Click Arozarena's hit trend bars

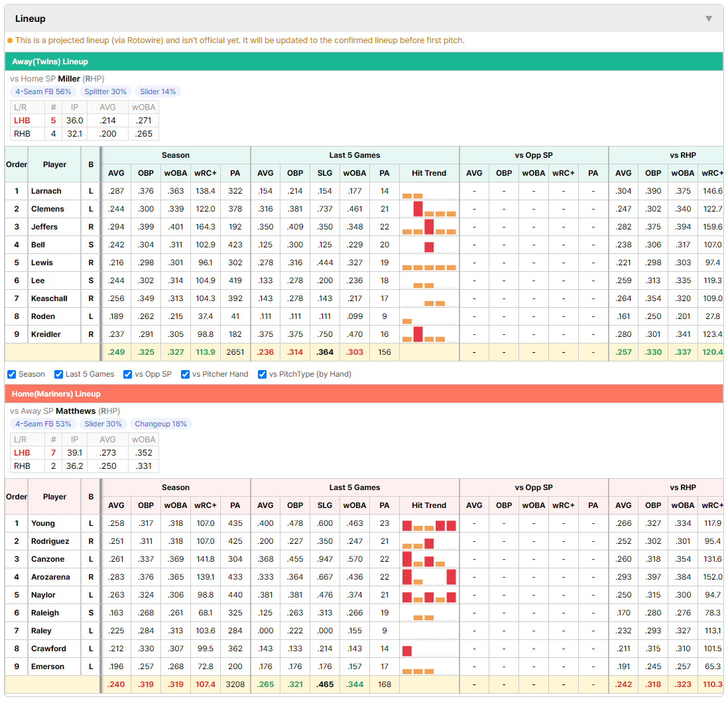coord(429,577)
